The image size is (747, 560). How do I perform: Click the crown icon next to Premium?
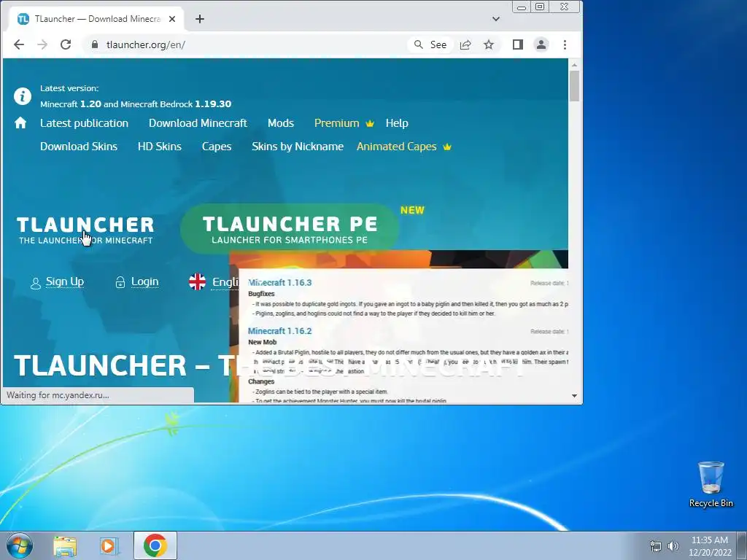(x=370, y=124)
